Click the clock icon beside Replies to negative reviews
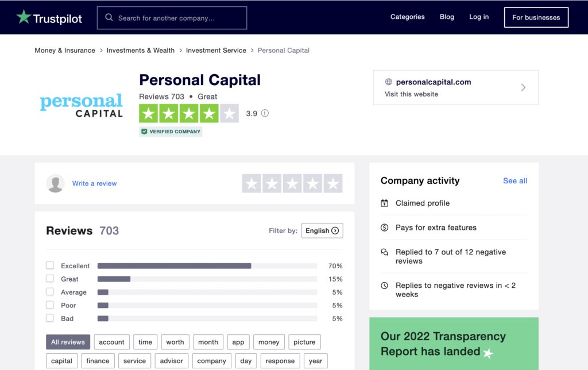This screenshot has width=588, height=370. coord(384,286)
